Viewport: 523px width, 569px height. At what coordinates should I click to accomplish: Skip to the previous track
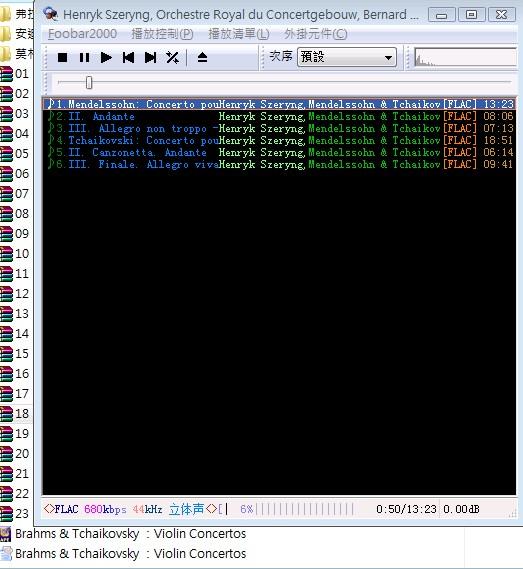click(128, 57)
